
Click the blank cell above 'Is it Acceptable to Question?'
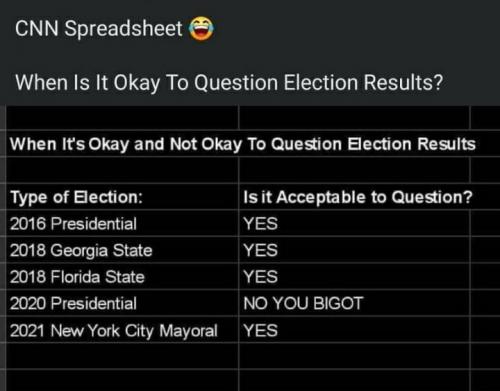pos(354,170)
